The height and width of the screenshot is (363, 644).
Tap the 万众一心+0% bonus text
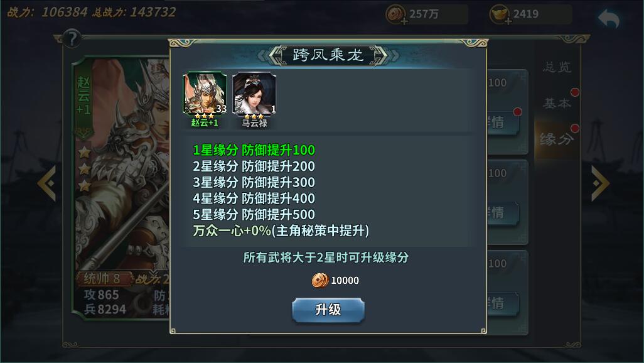point(281,230)
